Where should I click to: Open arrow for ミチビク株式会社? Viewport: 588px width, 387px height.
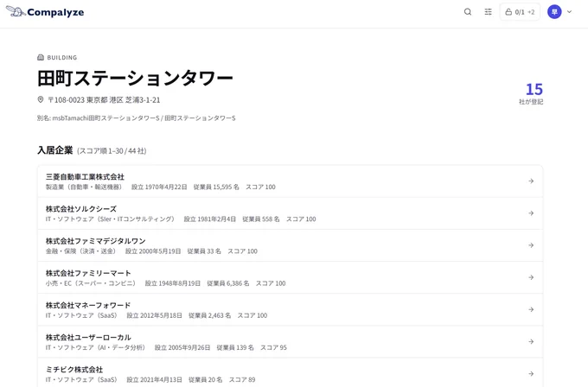(x=531, y=374)
